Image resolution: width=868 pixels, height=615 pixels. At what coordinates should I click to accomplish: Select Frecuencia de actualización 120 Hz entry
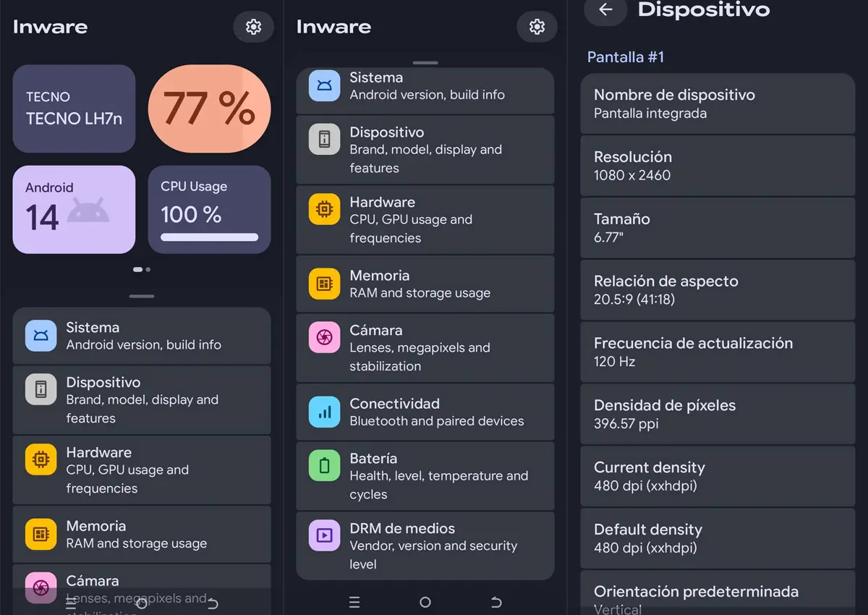(x=718, y=352)
